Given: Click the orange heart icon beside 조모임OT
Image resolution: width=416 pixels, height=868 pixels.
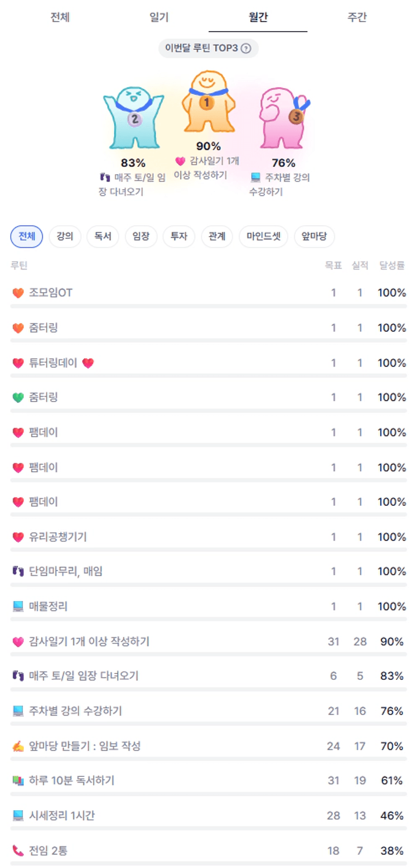Looking at the screenshot, I should pos(18,293).
